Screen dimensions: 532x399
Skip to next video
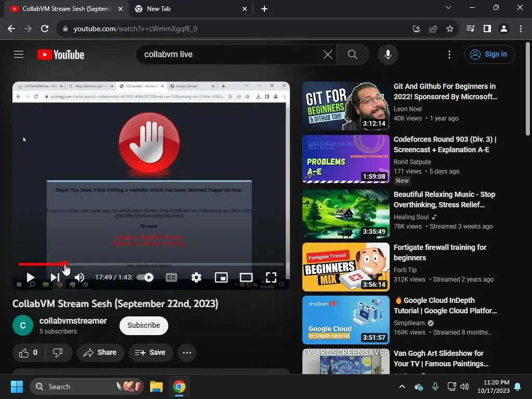pyautogui.click(x=55, y=277)
